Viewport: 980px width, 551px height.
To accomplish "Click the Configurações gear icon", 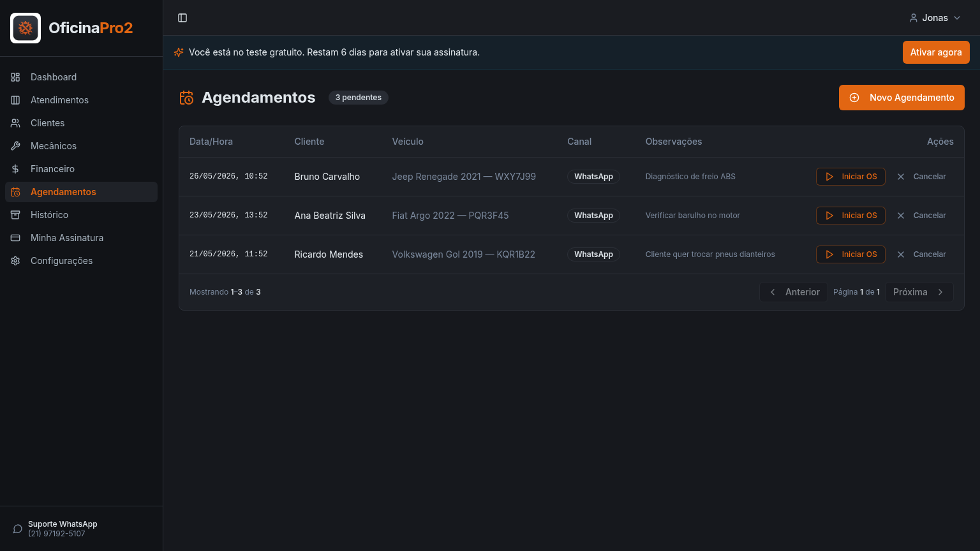I will 15,261.
